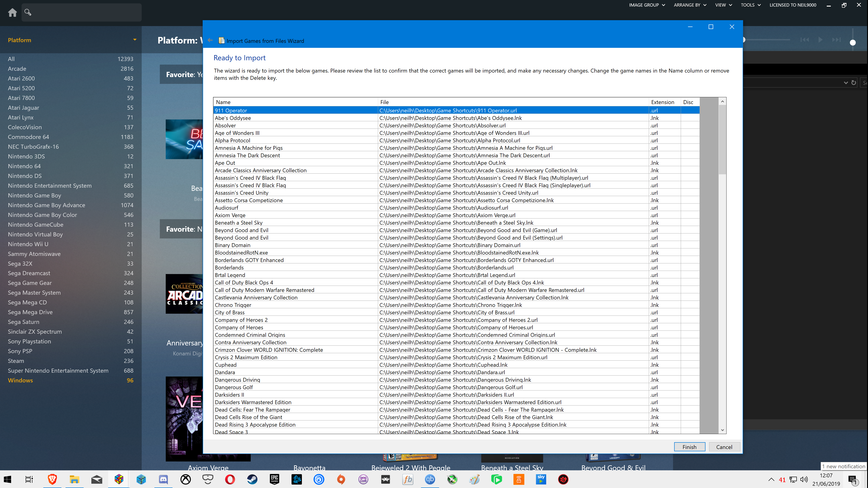The image size is (868, 488).
Task: Click the play control at top right
Action: 820,39
